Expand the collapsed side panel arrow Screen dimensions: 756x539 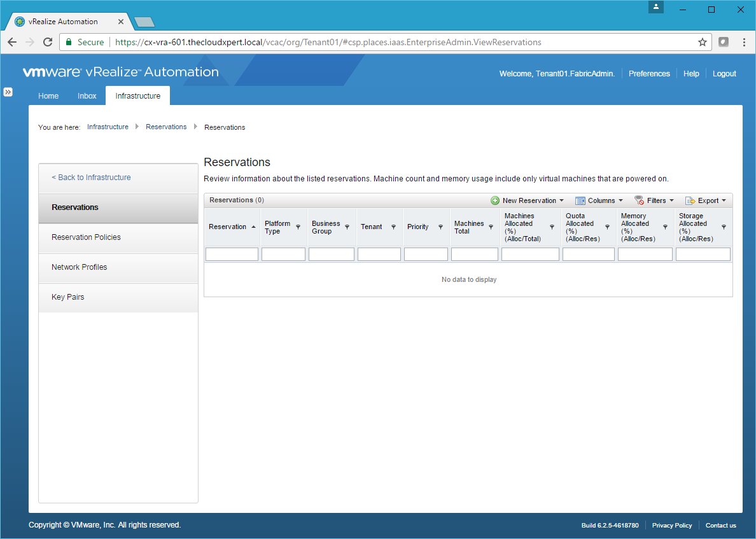[8, 92]
